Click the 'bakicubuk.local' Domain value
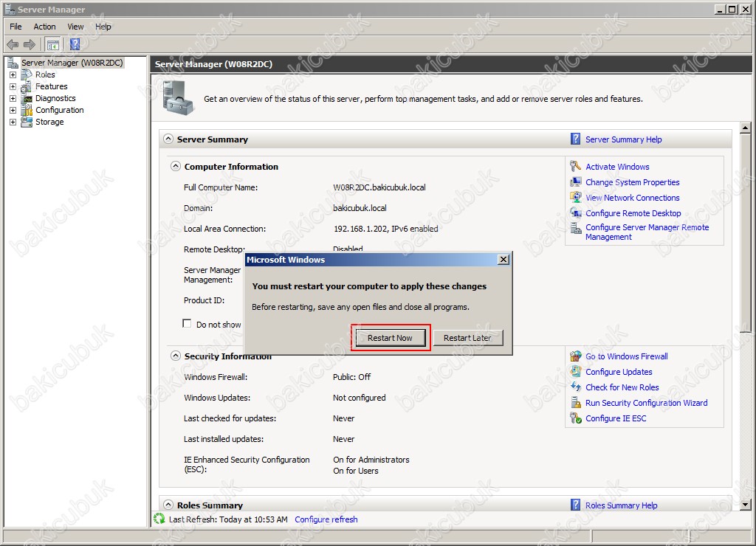Image resolution: width=756 pixels, height=546 pixels. 360,208
